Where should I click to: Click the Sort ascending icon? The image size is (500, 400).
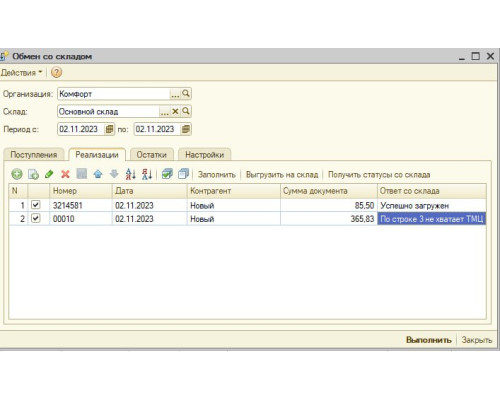tap(131, 174)
